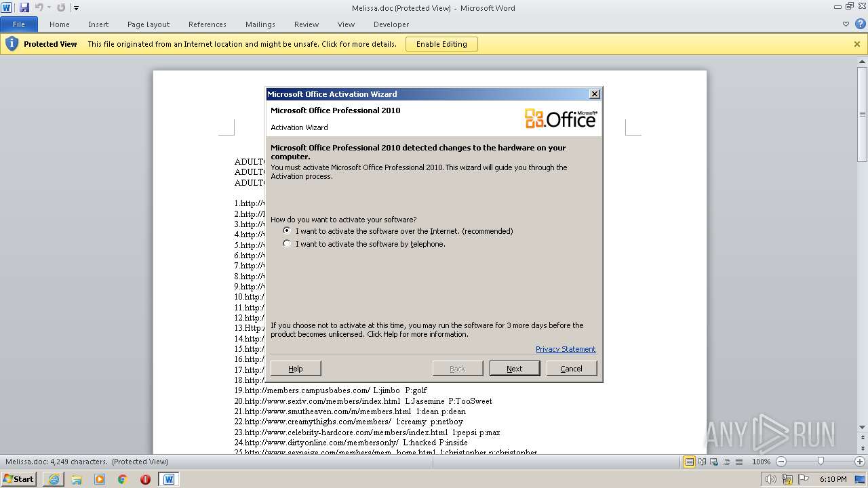868x488 pixels.
Task: Click the zoom slider handle
Action: coord(821,462)
